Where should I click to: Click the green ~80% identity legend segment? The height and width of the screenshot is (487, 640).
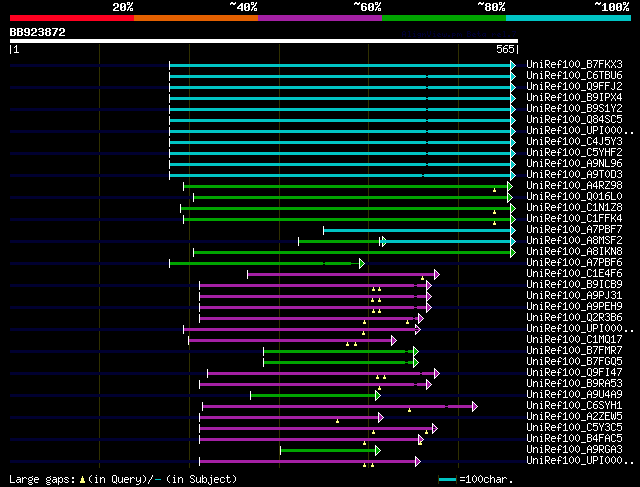pyautogui.click(x=444, y=18)
